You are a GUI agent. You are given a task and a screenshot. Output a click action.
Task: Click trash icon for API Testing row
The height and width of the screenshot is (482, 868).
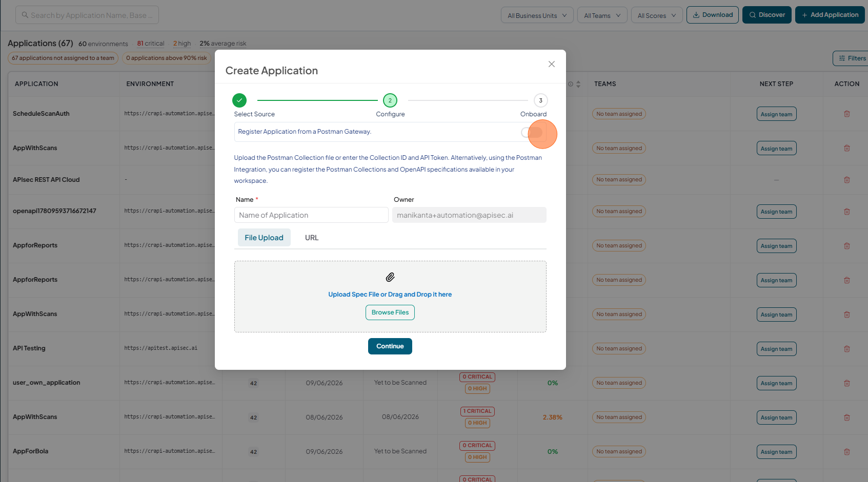tap(847, 349)
